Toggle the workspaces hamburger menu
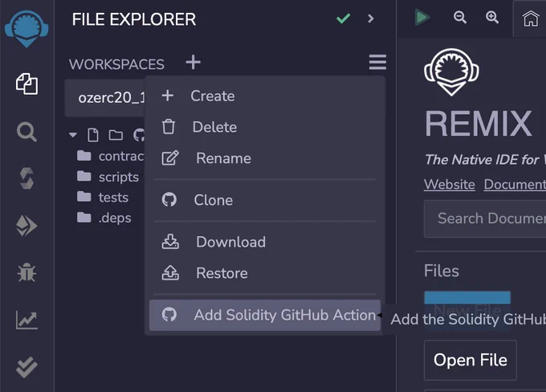546x392 pixels. [x=377, y=62]
